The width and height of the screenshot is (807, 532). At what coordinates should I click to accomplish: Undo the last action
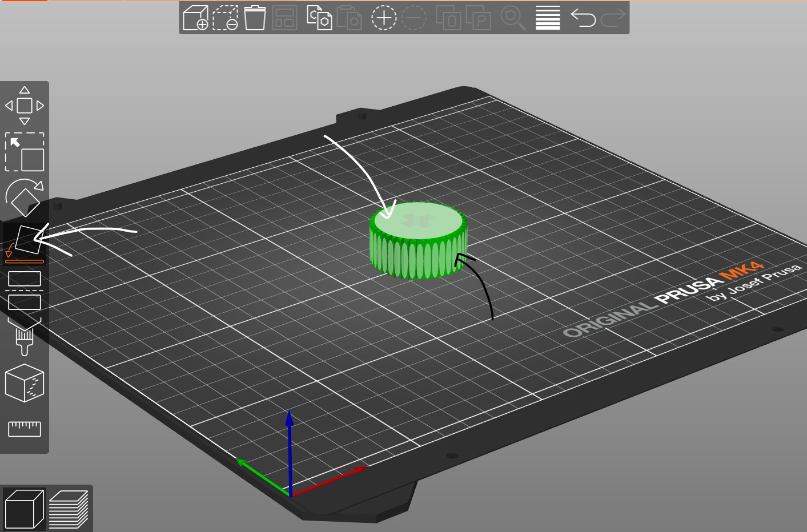583,18
